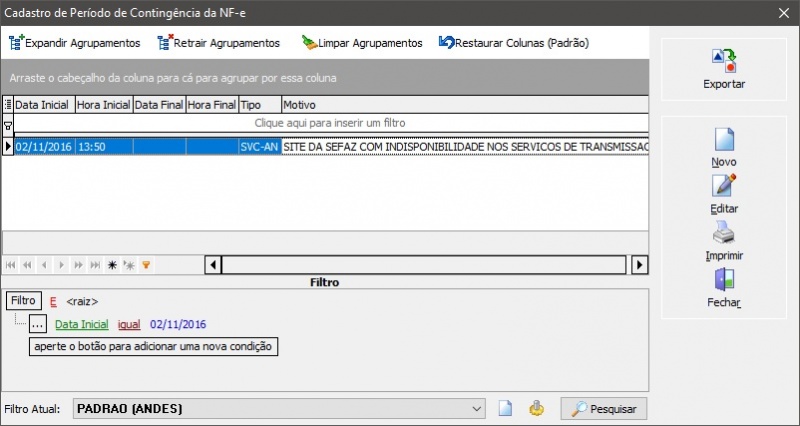Click the Exportar icon
800x426 pixels.
click(x=724, y=61)
